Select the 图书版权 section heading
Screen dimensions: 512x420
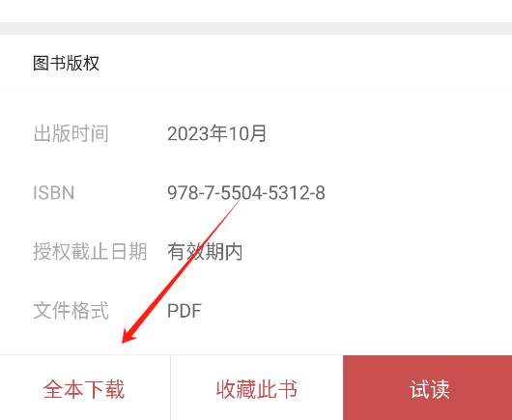tap(66, 63)
